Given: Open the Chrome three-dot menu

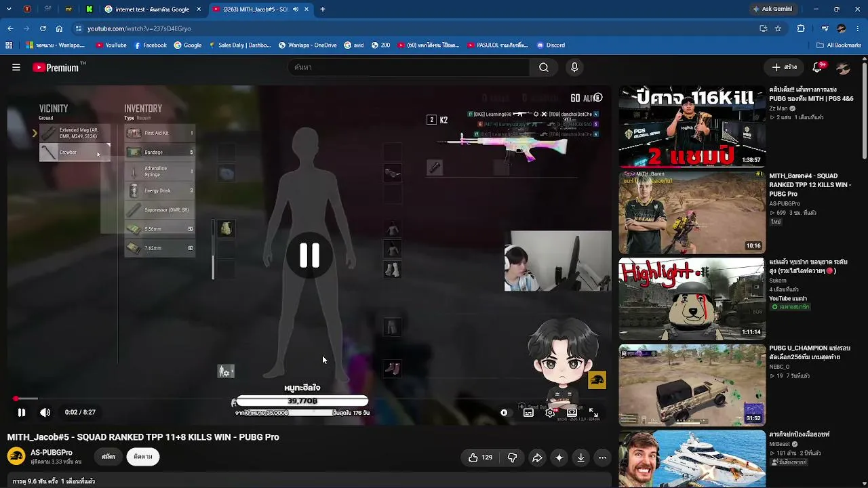Looking at the screenshot, I should tap(858, 28).
